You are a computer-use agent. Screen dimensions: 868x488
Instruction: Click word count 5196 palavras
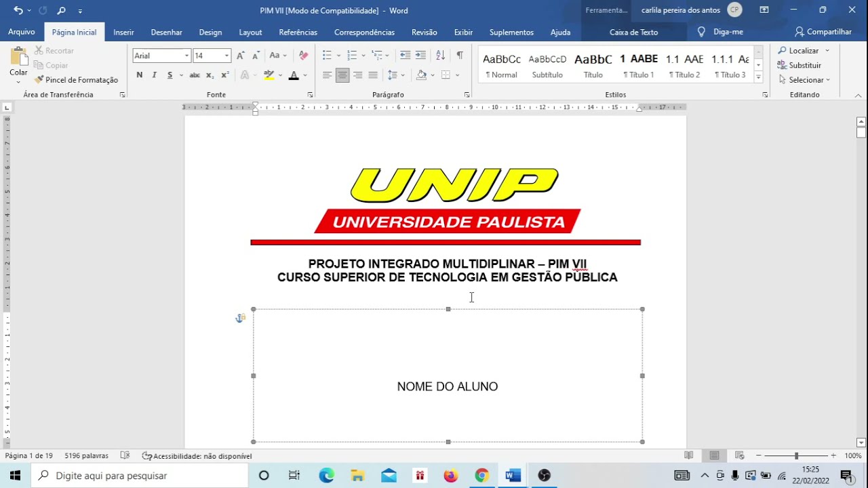pyautogui.click(x=87, y=456)
